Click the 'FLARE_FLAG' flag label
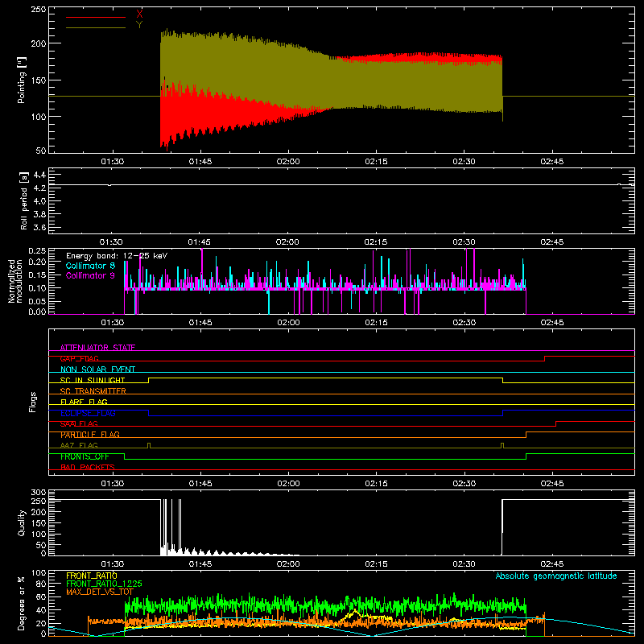 point(84,402)
